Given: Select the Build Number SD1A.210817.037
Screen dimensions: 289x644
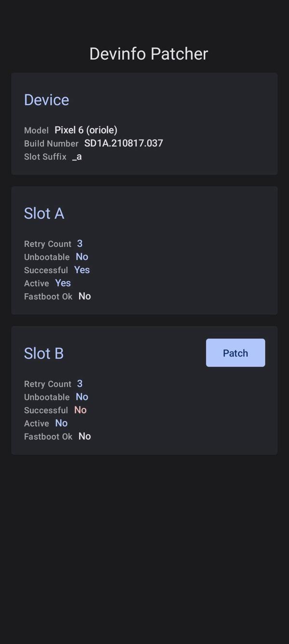Looking at the screenshot, I should pos(124,143).
